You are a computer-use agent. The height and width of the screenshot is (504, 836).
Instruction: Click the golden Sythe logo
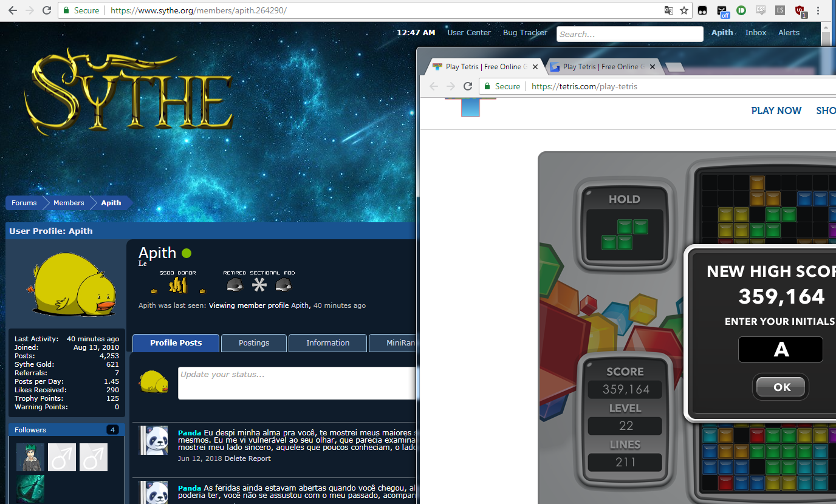click(x=128, y=92)
